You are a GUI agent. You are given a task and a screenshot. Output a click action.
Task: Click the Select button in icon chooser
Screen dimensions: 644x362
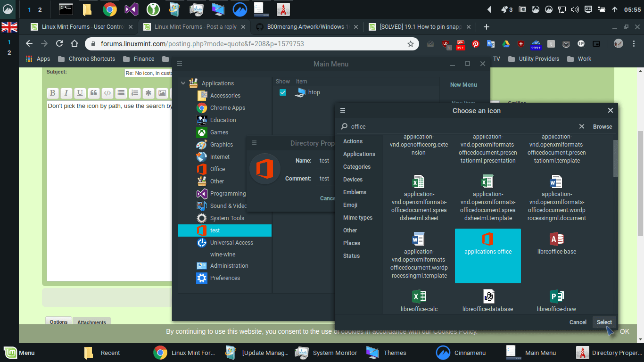[x=604, y=322]
